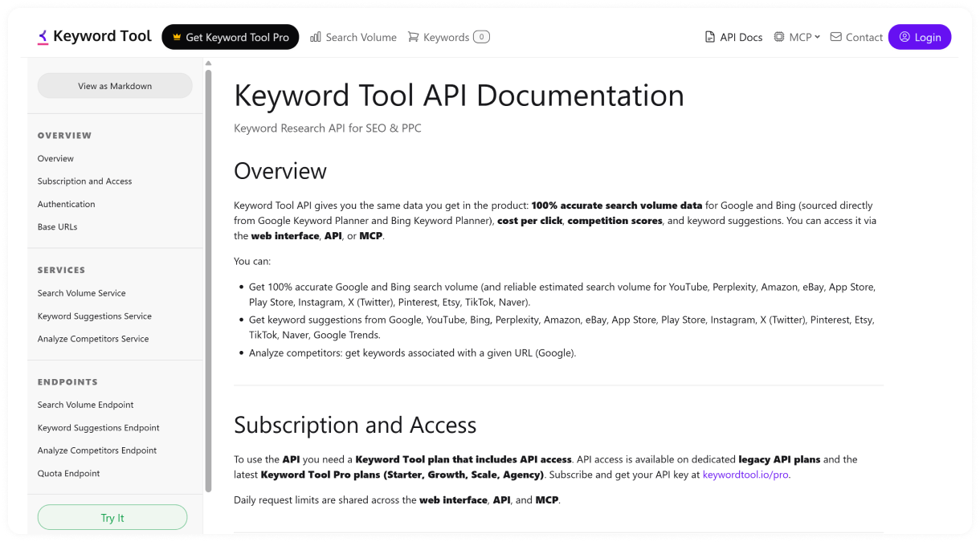
Task: Click the MCP chip icon
Action: [779, 37]
